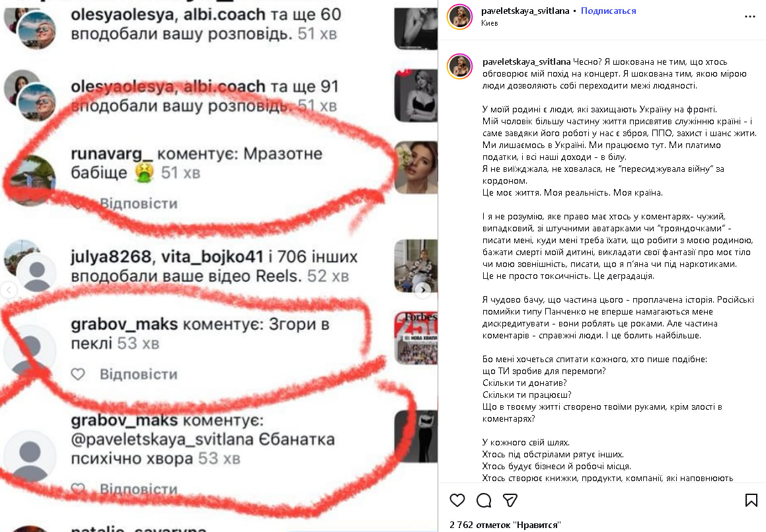
Task: Like the post with the heart icon
Action: 457,500
